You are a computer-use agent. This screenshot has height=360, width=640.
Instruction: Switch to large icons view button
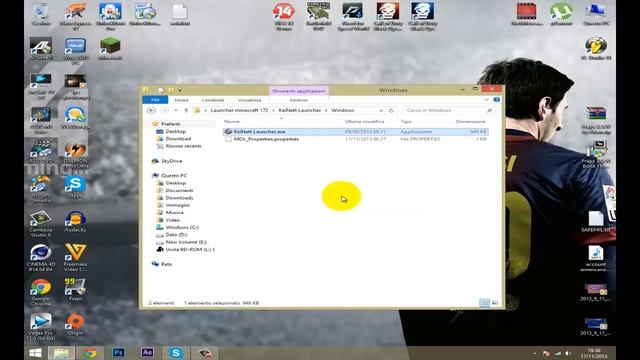point(495,303)
